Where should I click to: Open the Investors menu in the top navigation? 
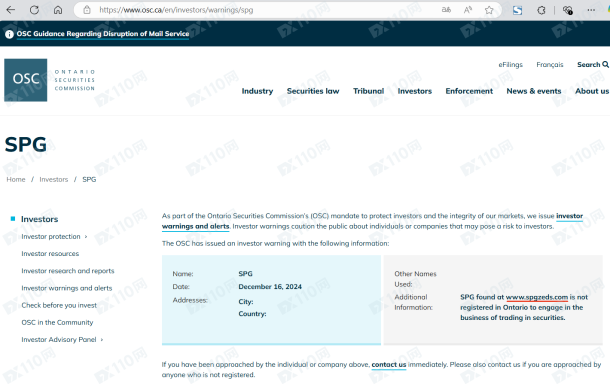point(414,91)
